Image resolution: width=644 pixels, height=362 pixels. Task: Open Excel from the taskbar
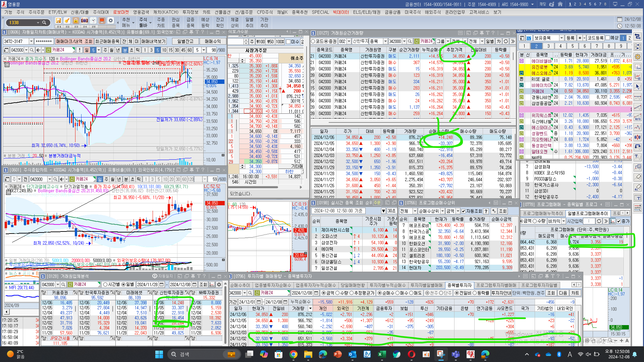click(382, 354)
